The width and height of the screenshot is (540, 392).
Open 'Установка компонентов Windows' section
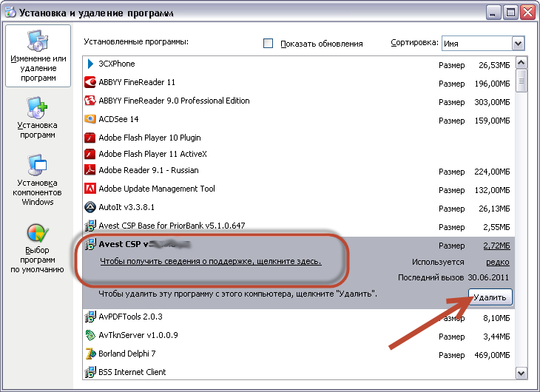pyautogui.click(x=38, y=180)
